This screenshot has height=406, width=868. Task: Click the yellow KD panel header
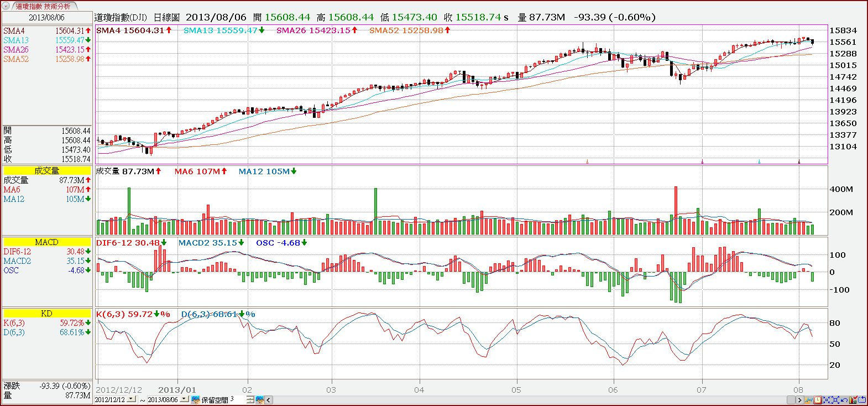pos(46,314)
